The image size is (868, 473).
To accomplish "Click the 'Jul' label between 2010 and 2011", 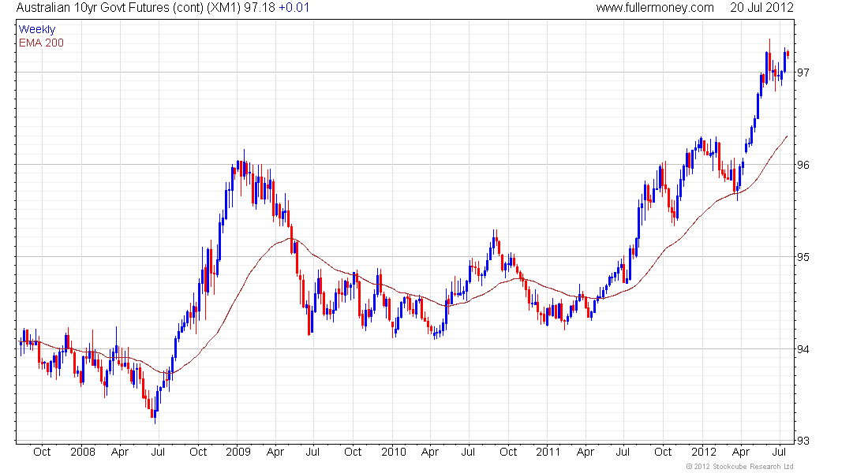I will coord(468,452).
